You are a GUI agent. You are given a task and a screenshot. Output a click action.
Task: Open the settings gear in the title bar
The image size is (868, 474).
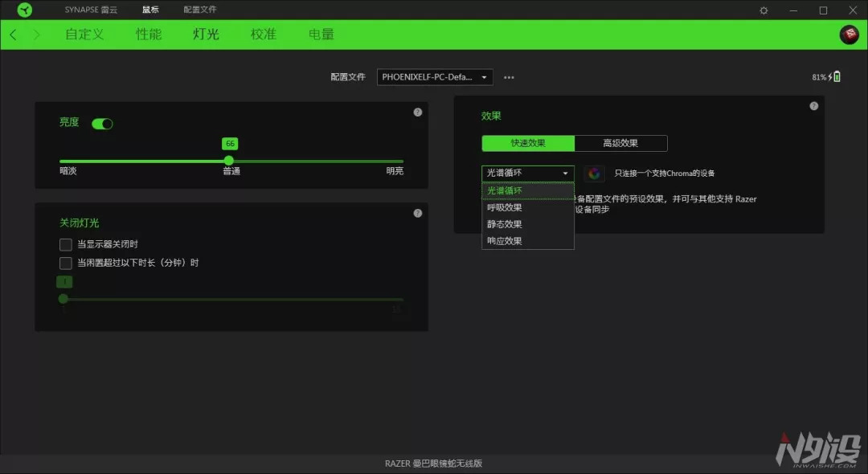pyautogui.click(x=763, y=10)
